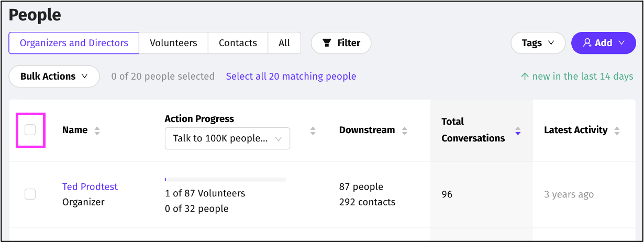This screenshot has height=242, width=644.
Task: Expand the Add button chevron
Action: (621, 43)
